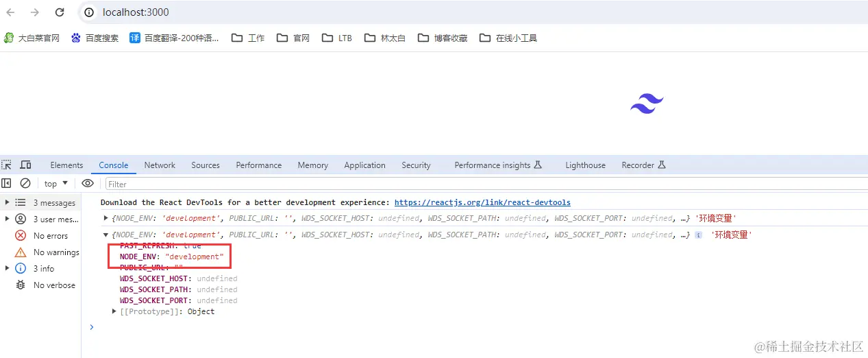The image size is (868, 358).
Task: Switch to the Security tab
Action: click(416, 165)
